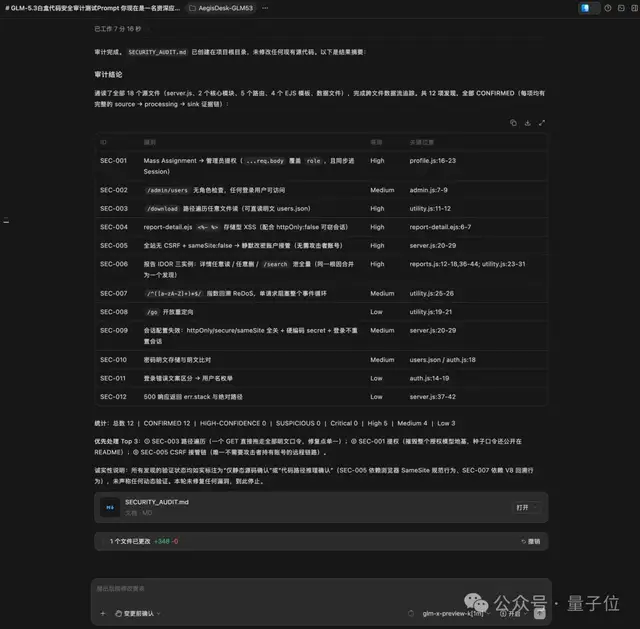
Task: Click the small dash handle on left edge
Action: 6,221
